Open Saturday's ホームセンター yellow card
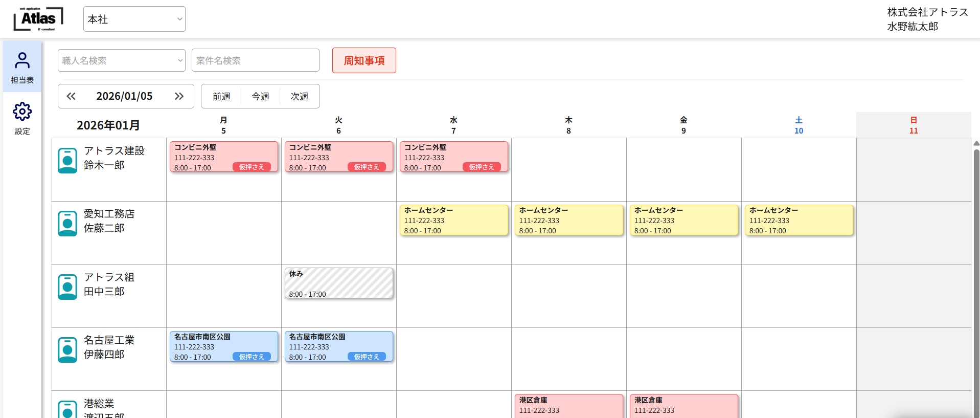 799,220
